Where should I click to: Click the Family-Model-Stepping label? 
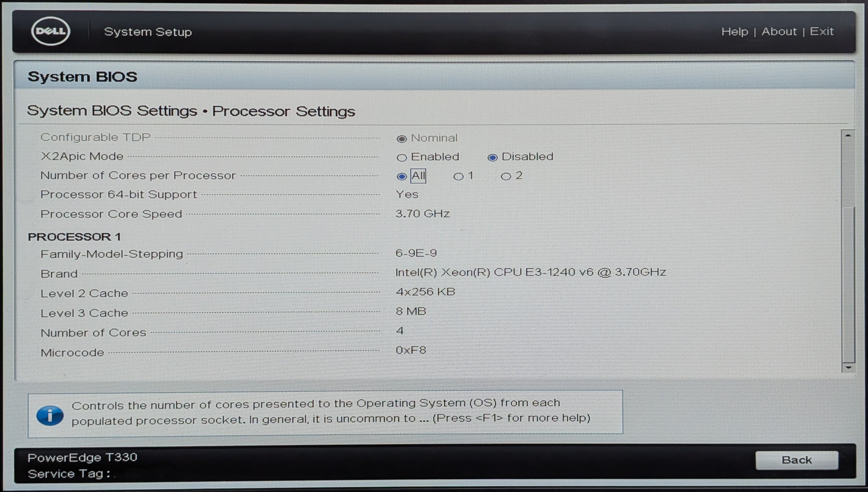point(112,254)
